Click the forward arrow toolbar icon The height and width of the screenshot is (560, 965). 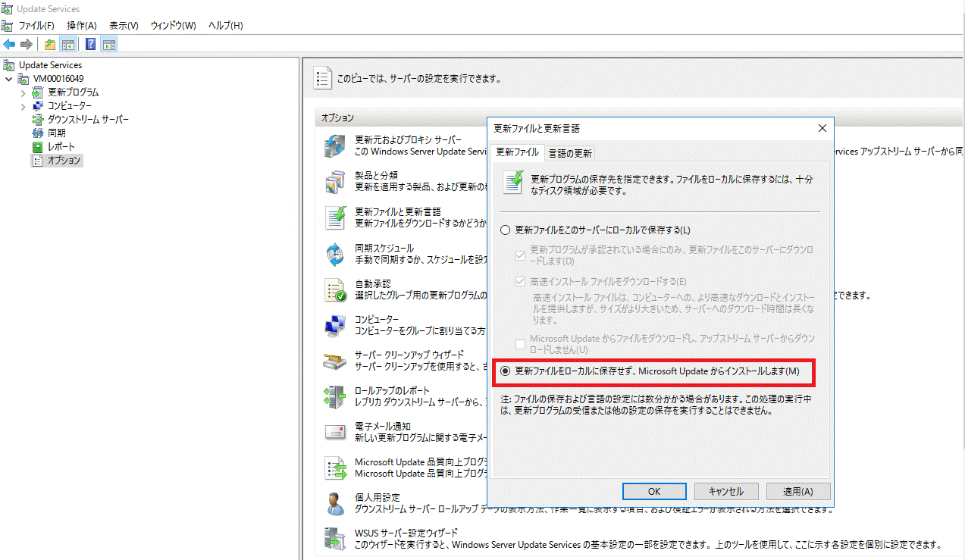[x=27, y=44]
